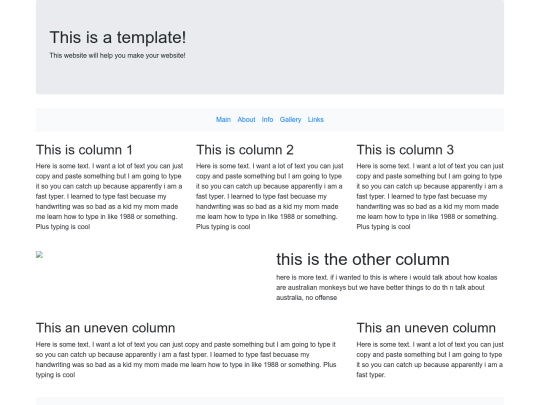
Task: Click the broken image icon
Action: coord(39,255)
